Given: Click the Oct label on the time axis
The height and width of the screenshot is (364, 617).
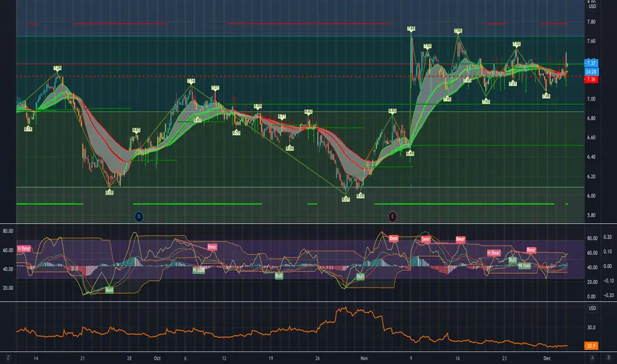Looking at the screenshot, I should coord(158,359).
